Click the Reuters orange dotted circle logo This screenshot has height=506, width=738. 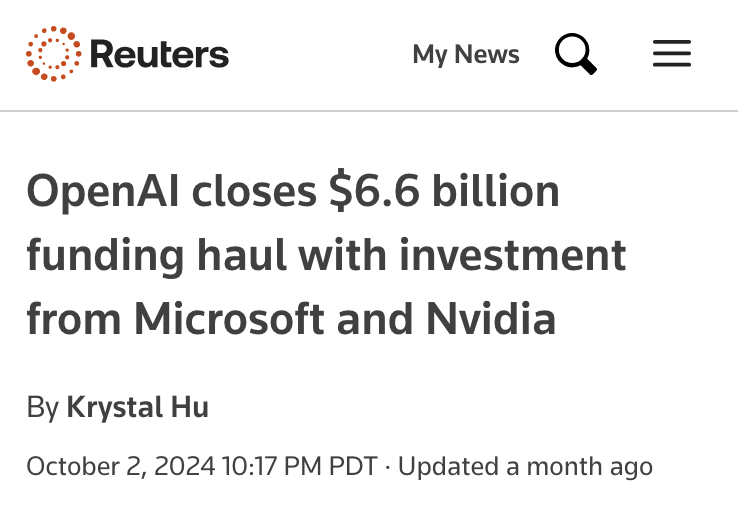click(54, 54)
